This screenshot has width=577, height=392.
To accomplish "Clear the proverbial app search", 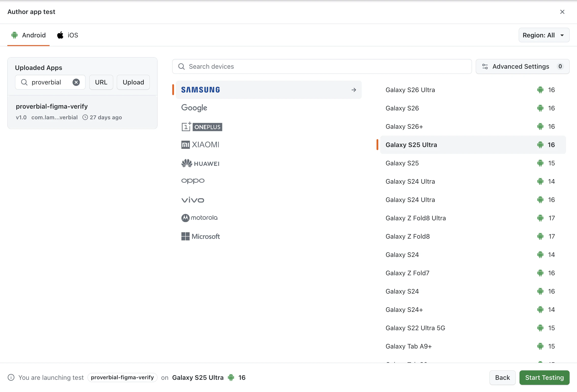I will (x=76, y=82).
